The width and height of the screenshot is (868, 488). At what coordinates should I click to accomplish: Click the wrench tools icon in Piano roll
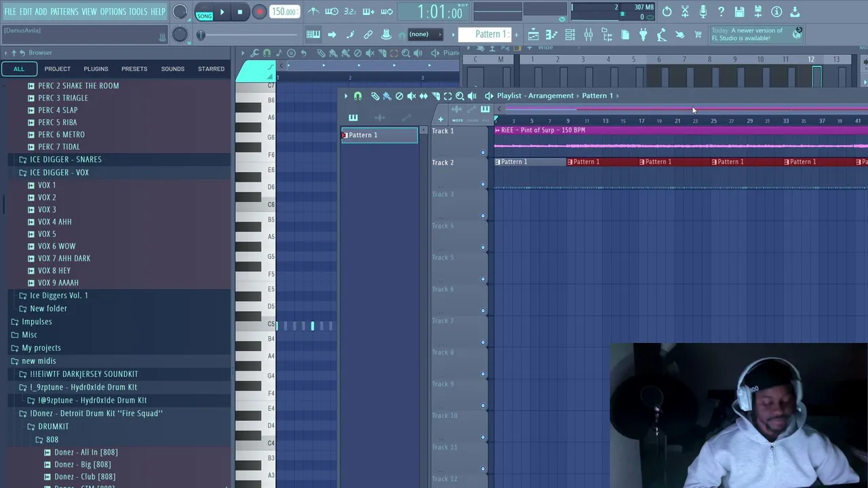255,53
